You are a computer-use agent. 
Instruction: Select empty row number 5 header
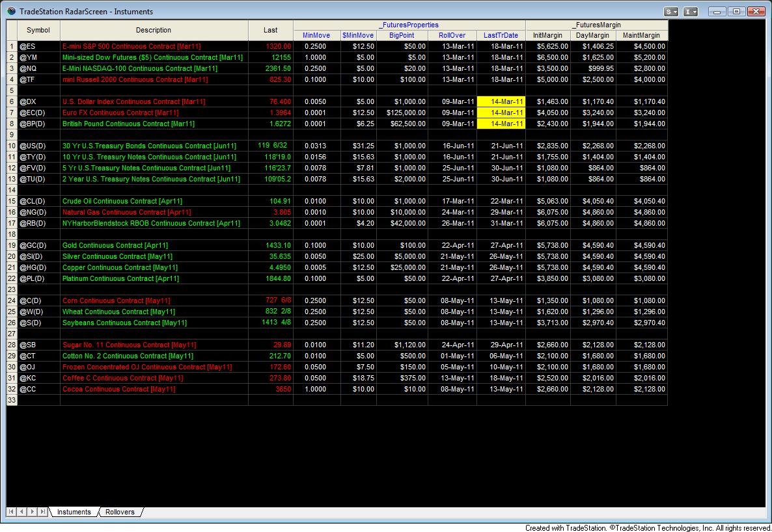(12, 90)
